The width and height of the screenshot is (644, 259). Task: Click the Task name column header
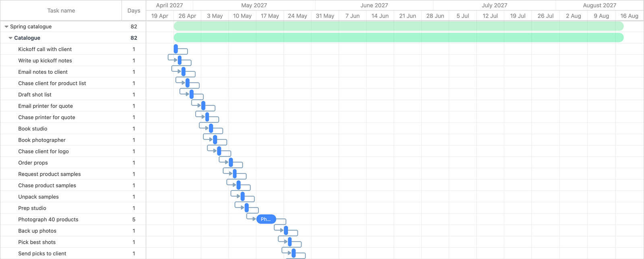tap(61, 10)
